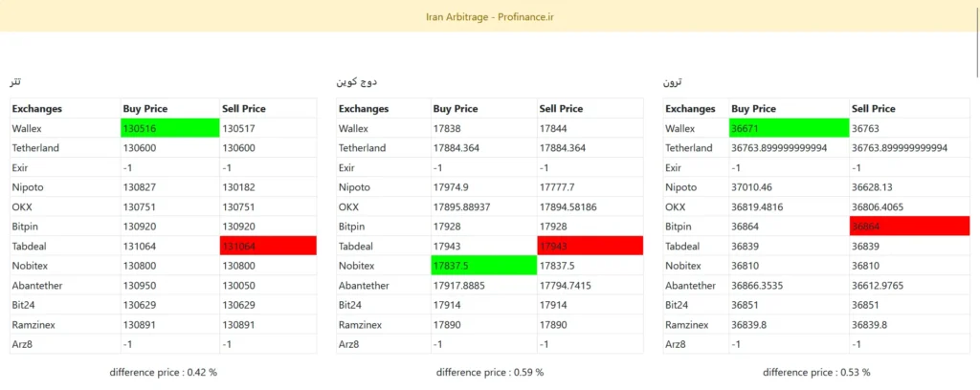Click the تتر table heading
Image resolution: width=980 pixels, height=390 pixels.
(x=15, y=83)
